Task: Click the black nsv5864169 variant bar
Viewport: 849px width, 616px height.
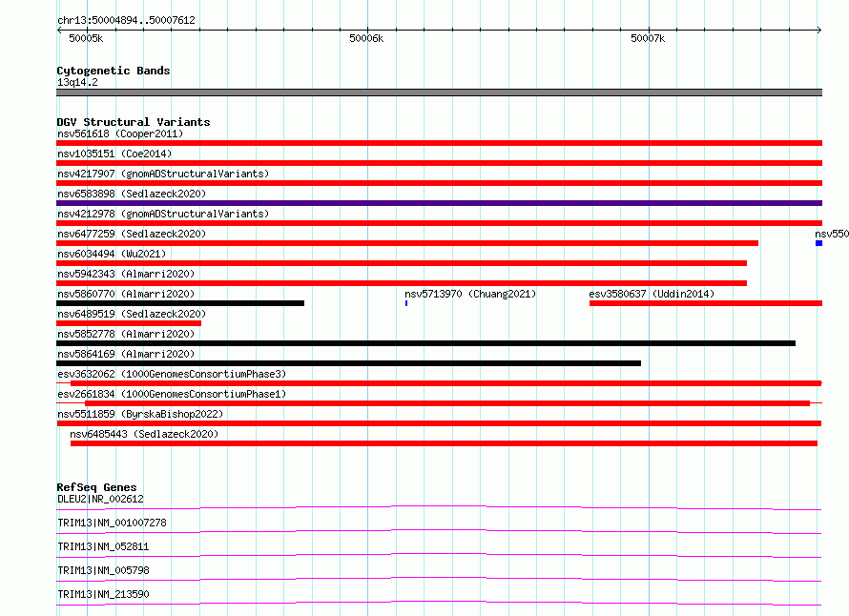Action: [x=349, y=363]
